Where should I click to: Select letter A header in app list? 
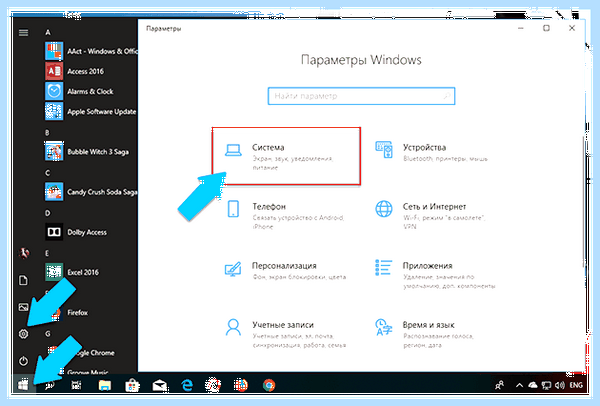[x=48, y=33]
